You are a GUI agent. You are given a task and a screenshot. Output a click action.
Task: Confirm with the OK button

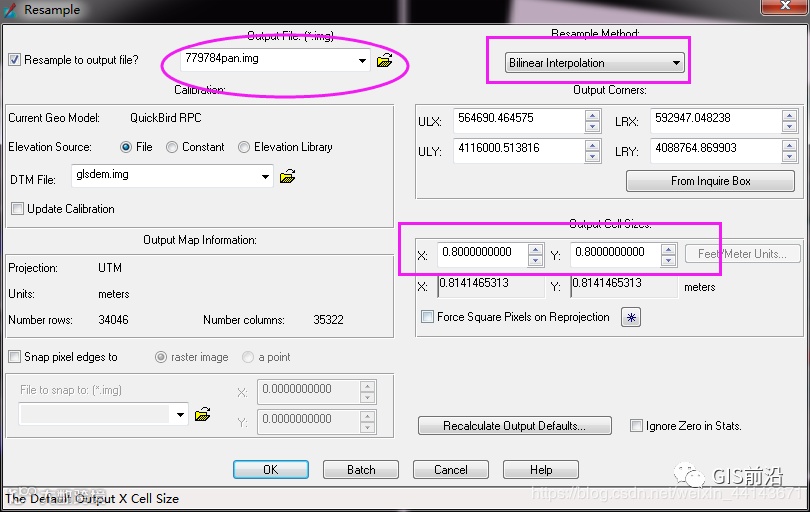click(271, 470)
